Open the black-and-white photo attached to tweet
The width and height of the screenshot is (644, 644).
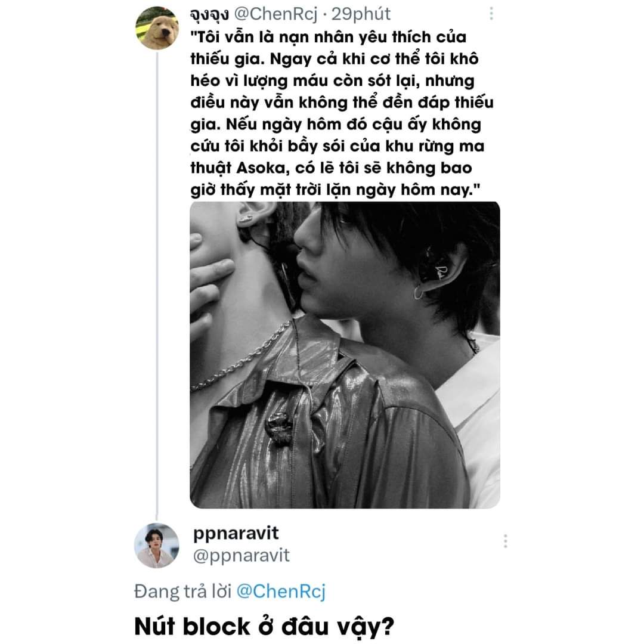(x=345, y=355)
